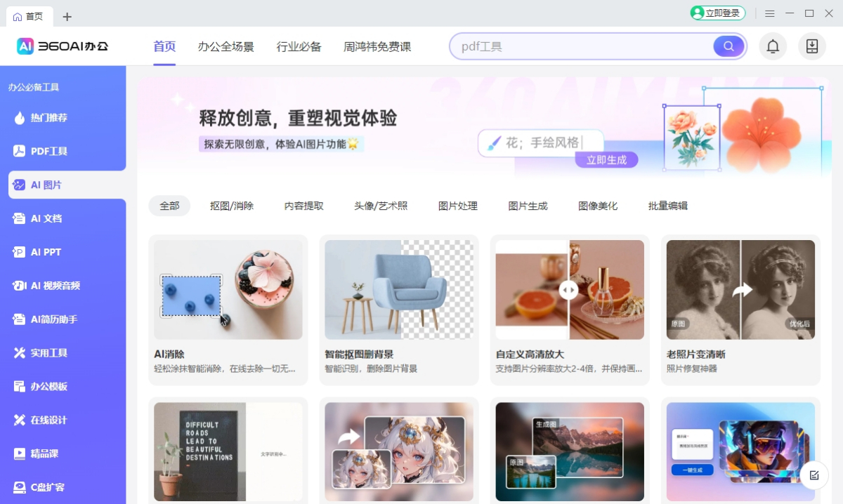Switch to the 办公全场景 tab
Image resolution: width=843 pixels, height=504 pixels.
(x=226, y=46)
